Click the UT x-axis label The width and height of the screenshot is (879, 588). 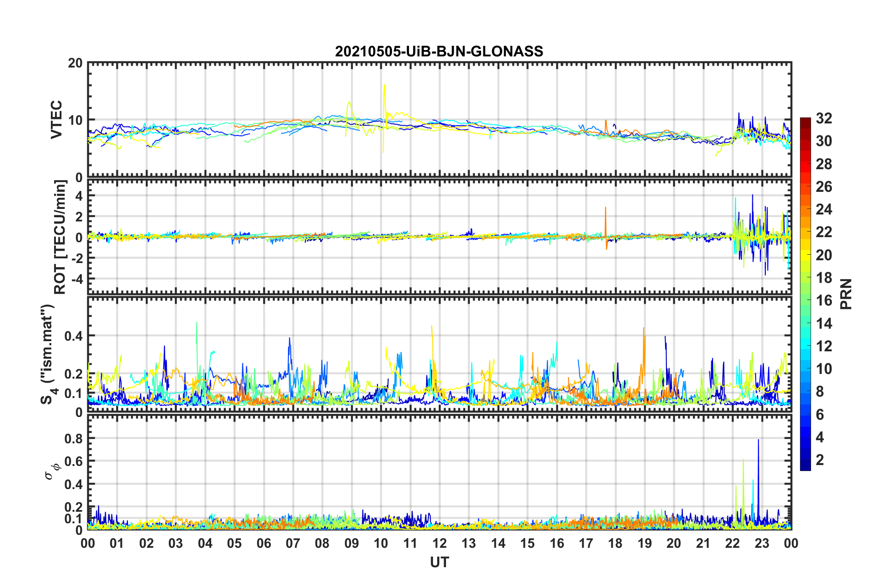439,562
